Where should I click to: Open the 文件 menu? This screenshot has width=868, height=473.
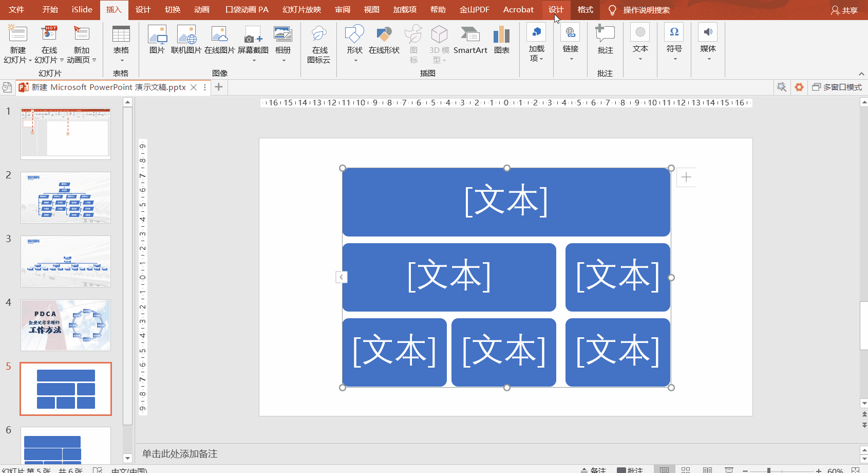click(x=16, y=10)
